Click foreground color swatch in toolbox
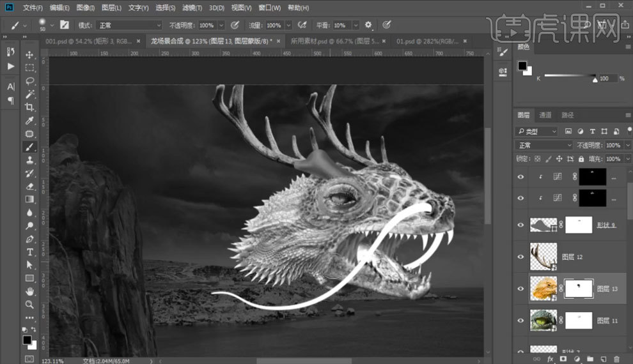This screenshot has height=364, width=633. 27,340
